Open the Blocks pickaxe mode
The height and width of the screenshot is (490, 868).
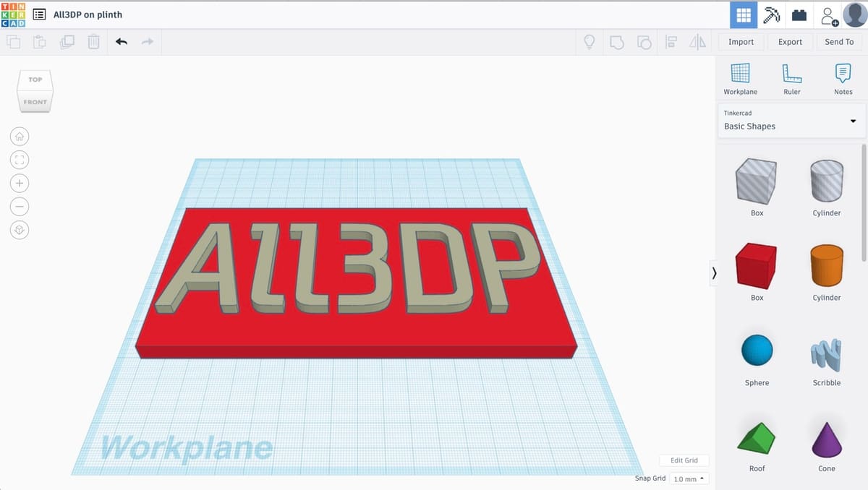[772, 15]
